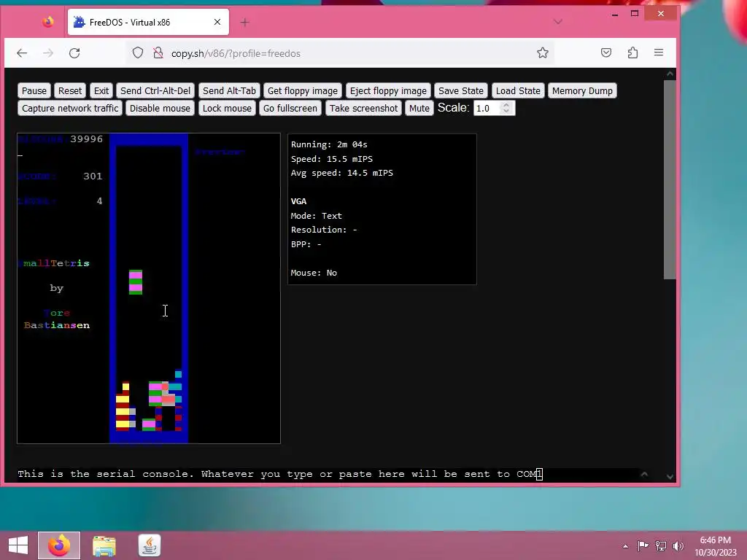Click the 'Mouse: No' status text
The width and height of the screenshot is (747, 560).
click(314, 273)
